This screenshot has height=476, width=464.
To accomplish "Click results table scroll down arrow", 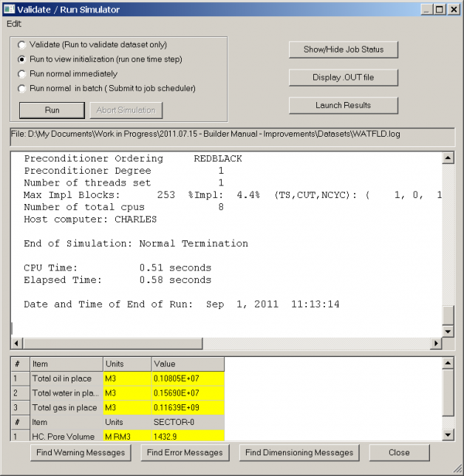I will (x=447, y=434).
